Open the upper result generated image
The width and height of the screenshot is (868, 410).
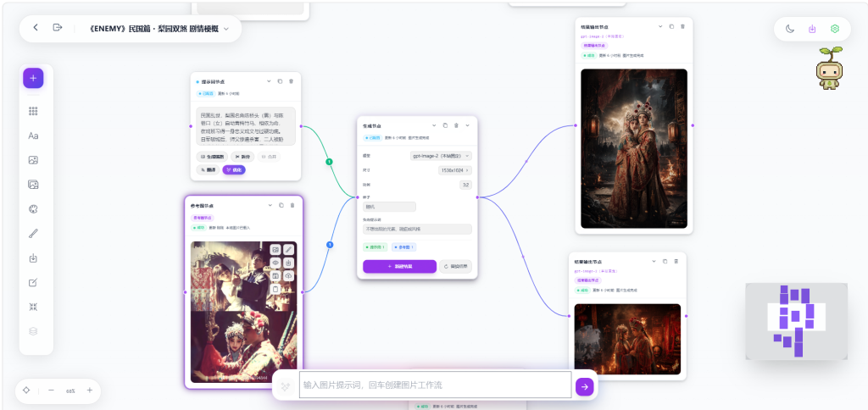[x=634, y=148]
